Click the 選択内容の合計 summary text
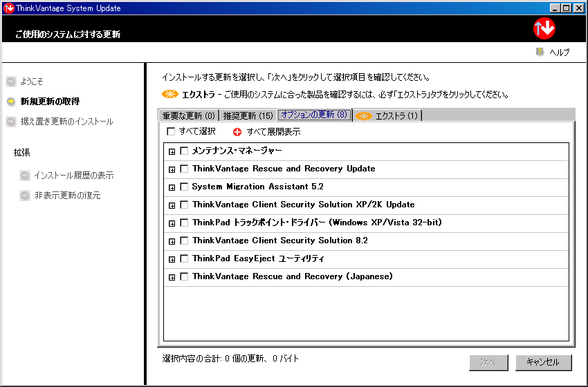The width and height of the screenshot is (588, 387). click(230, 359)
